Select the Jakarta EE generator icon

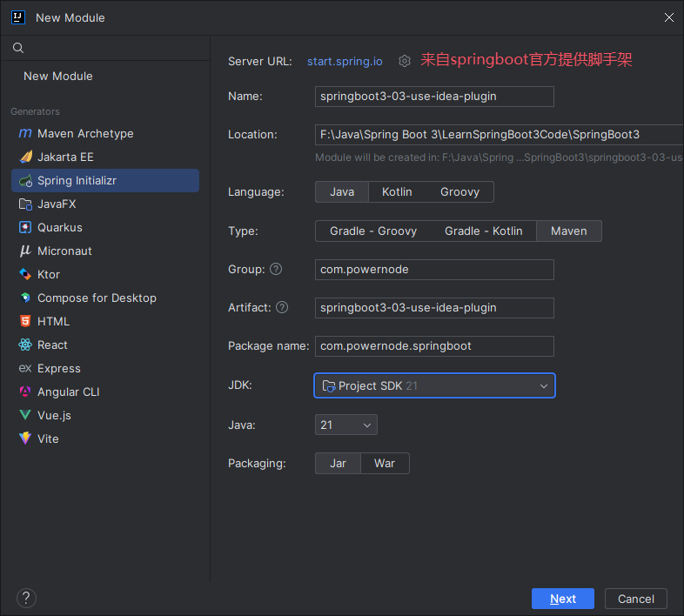click(x=25, y=157)
